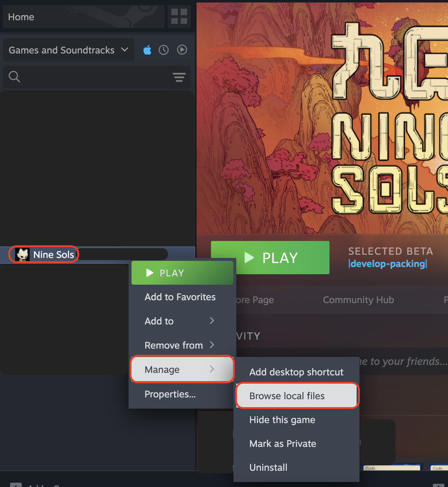
Task: Expand the Remove from submenu chevron
Action: [212, 345]
